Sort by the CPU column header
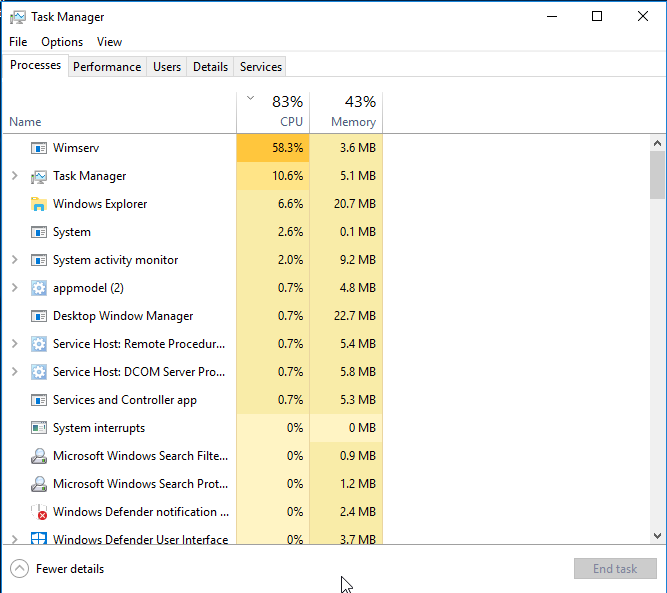 point(273,112)
